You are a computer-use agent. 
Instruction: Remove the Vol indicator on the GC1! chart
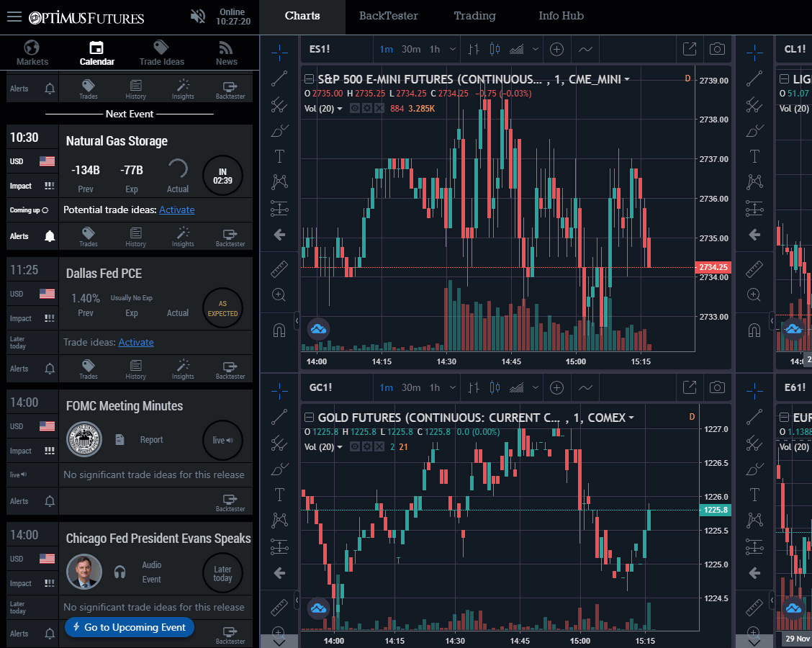(379, 446)
